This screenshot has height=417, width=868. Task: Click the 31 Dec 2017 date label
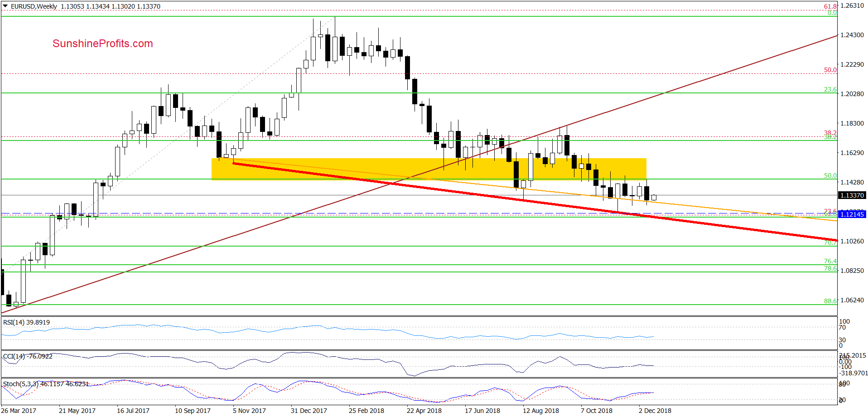coord(309,411)
